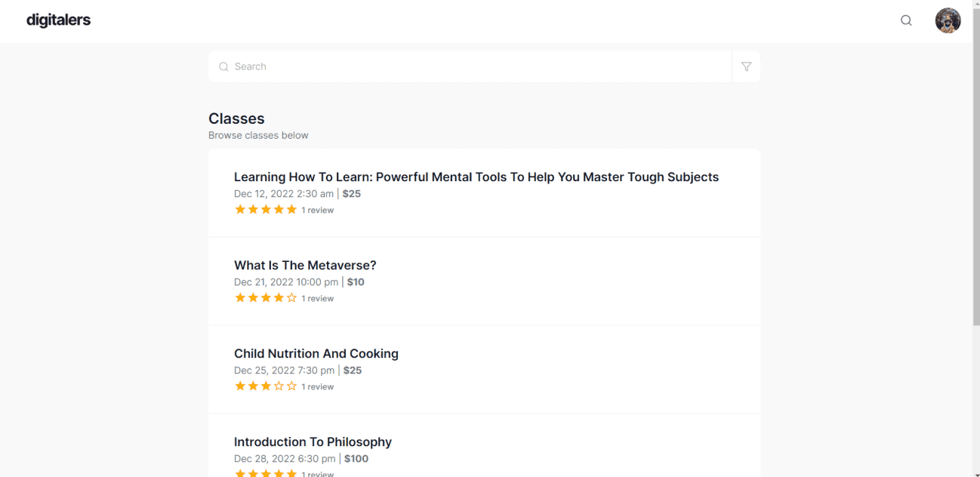Open the filter funnel icon
The image size is (980, 477).
click(x=746, y=66)
